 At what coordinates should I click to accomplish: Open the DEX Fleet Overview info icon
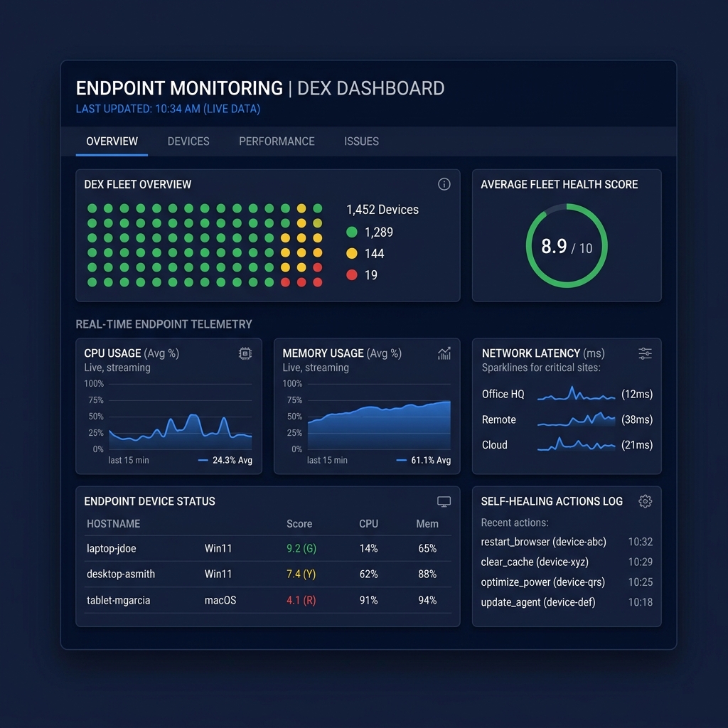click(x=444, y=184)
